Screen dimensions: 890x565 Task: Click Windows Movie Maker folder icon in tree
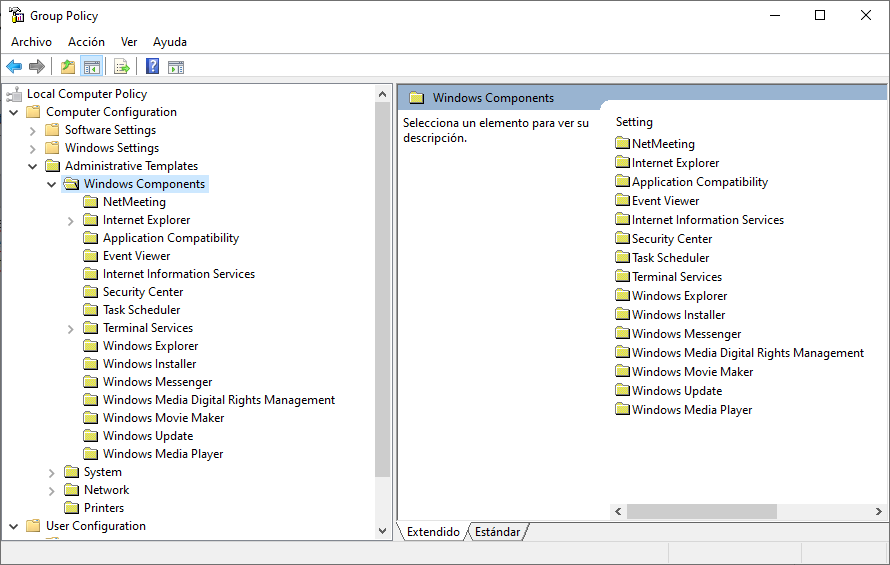click(x=90, y=418)
